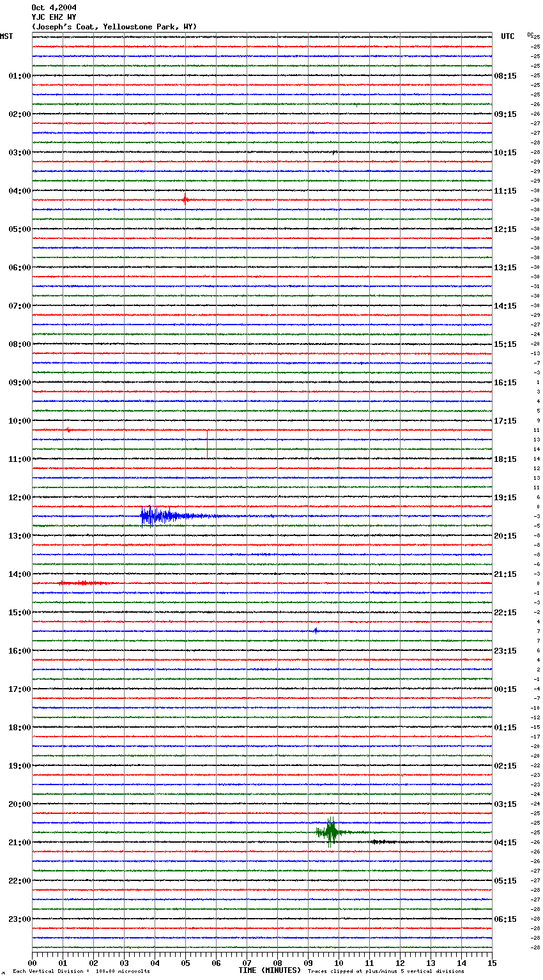Select the 12:00 MST time label

(x=20, y=498)
